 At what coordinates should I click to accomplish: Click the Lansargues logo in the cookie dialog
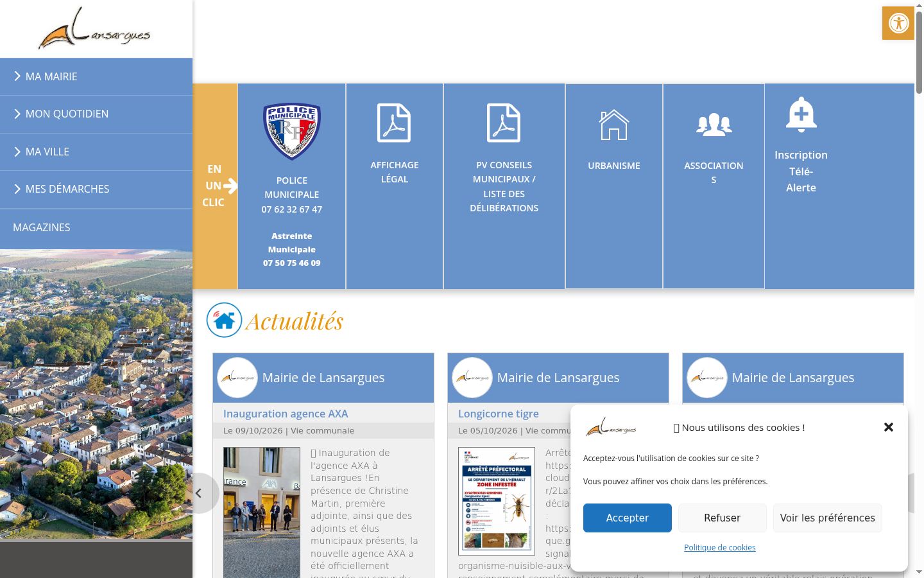coord(611,427)
